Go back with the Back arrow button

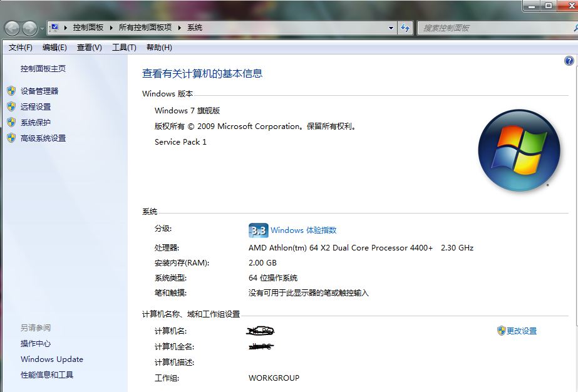tap(12, 28)
